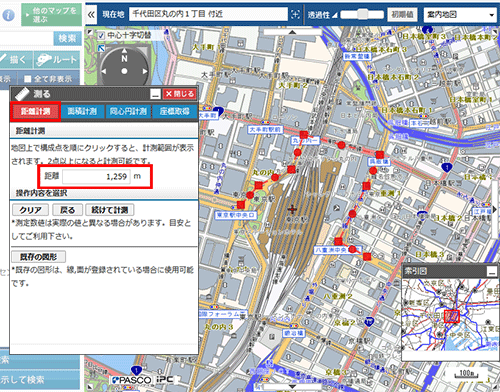This screenshot has width=500, height=392.
Task: Pan the map west with the compass left arrow
Action: tap(104, 71)
